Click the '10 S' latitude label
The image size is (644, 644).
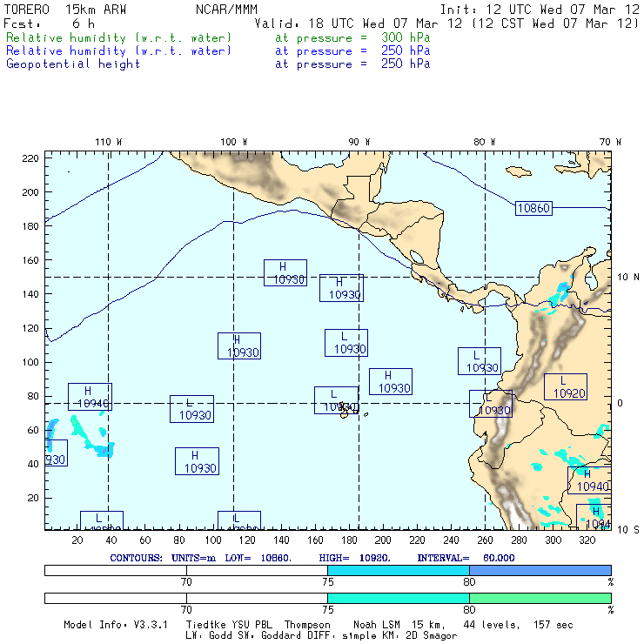[x=628, y=530]
